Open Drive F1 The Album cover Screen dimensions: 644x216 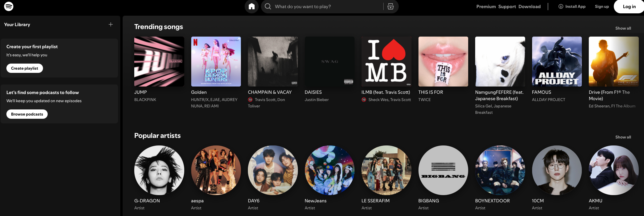tap(614, 62)
